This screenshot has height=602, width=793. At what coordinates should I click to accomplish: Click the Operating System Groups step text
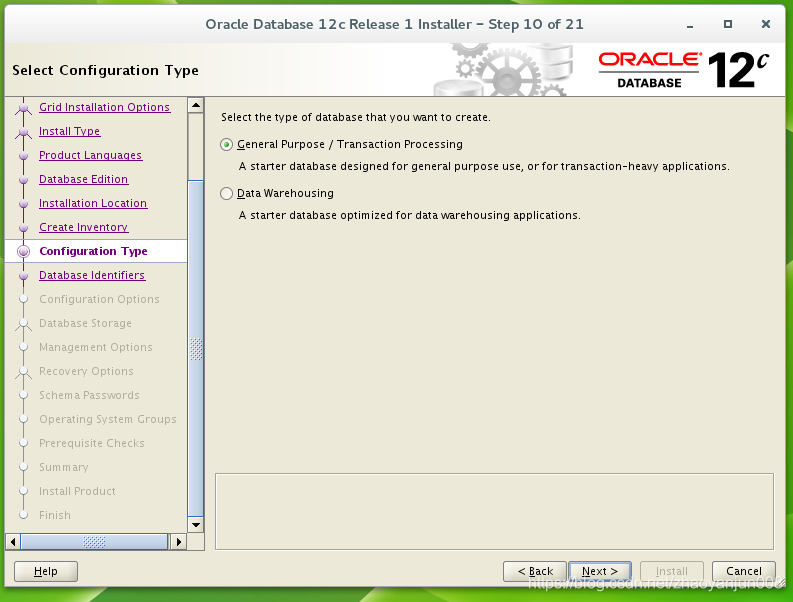[108, 419]
